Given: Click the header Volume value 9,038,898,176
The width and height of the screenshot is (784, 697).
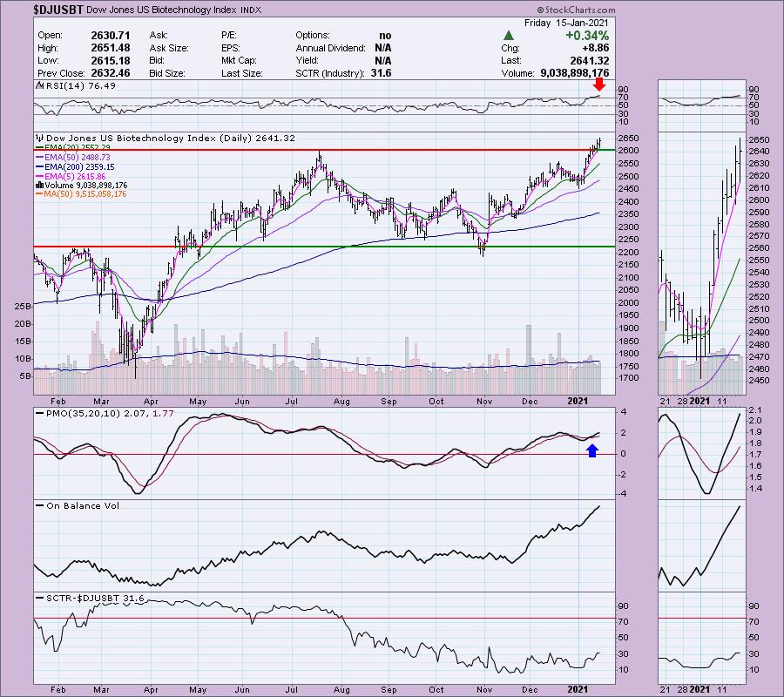Looking at the screenshot, I should click(x=575, y=73).
